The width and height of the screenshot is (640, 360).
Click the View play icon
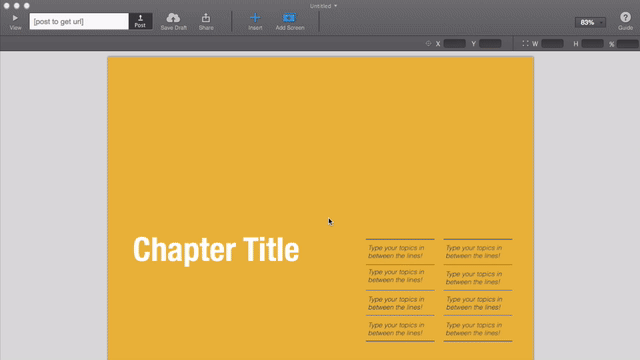pos(15,18)
